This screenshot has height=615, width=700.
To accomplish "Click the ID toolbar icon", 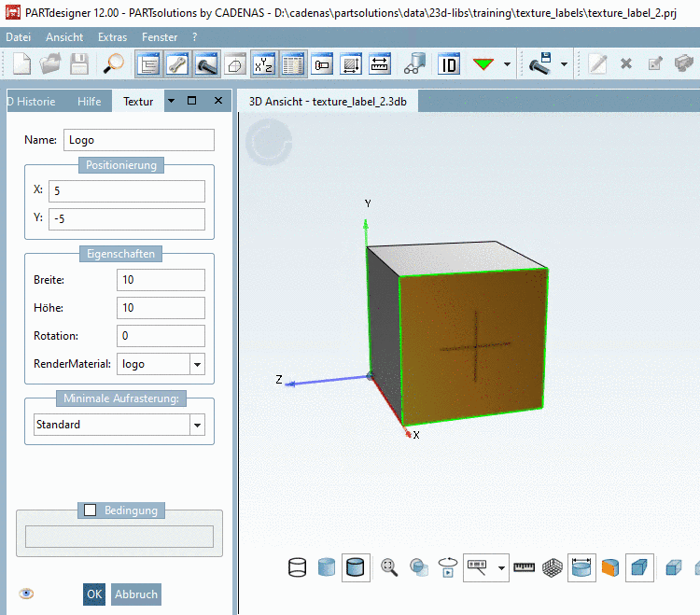I will pyautogui.click(x=449, y=64).
